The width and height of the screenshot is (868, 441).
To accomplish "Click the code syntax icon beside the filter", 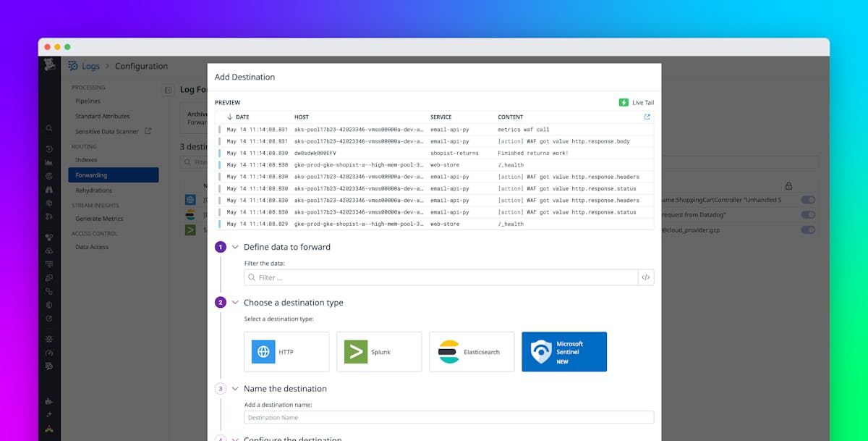I will tap(646, 277).
